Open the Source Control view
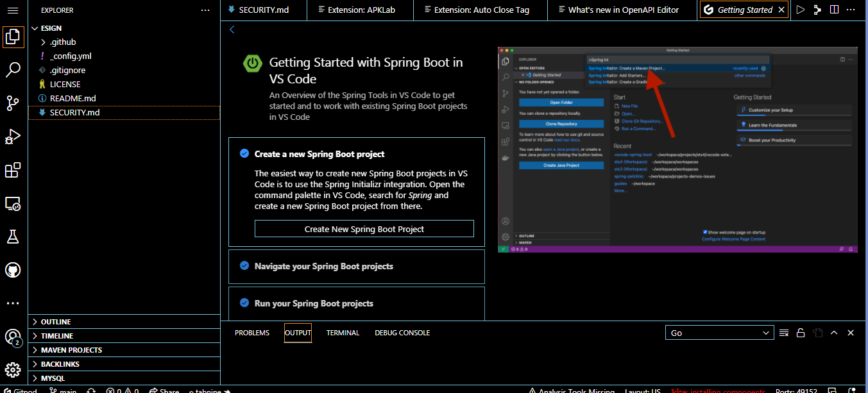The width and height of the screenshot is (868, 393). click(13, 103)
